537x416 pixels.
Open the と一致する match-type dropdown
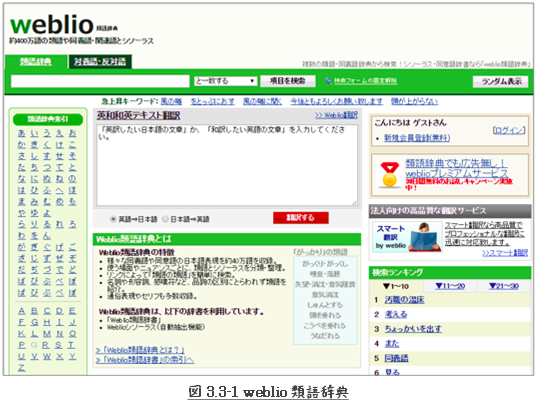225,81
